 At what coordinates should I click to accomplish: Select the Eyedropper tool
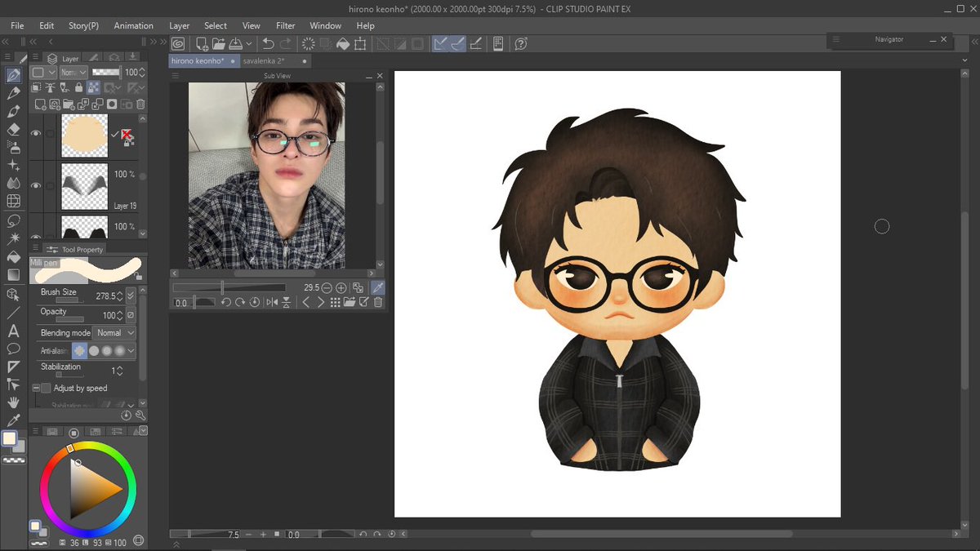point(13,420)
